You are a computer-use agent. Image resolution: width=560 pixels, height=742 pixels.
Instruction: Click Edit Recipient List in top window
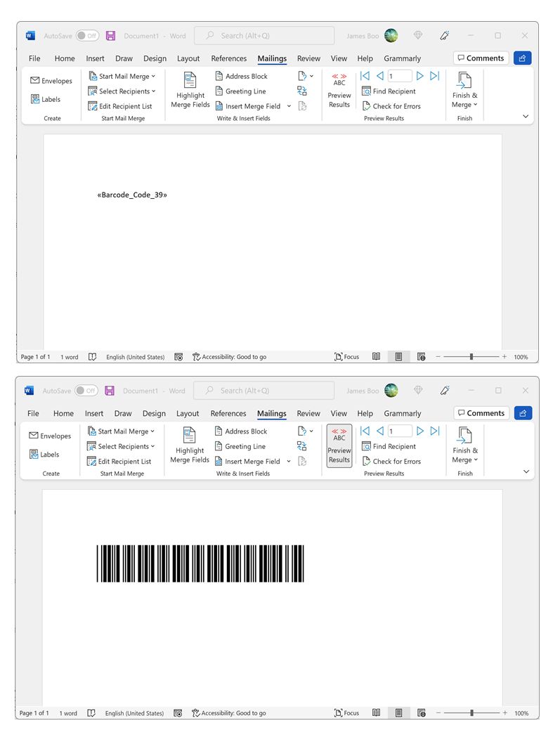pyautogui.click(x=120, y=106)
